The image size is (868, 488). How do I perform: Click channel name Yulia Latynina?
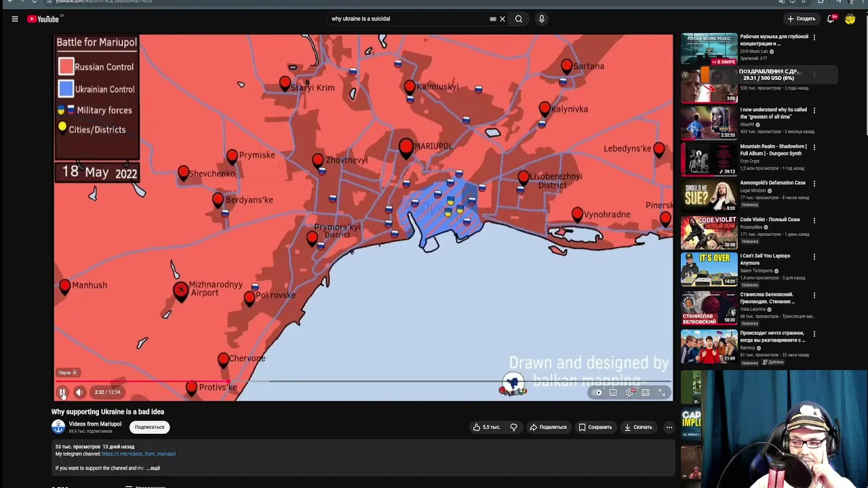(x=753, y=309)
